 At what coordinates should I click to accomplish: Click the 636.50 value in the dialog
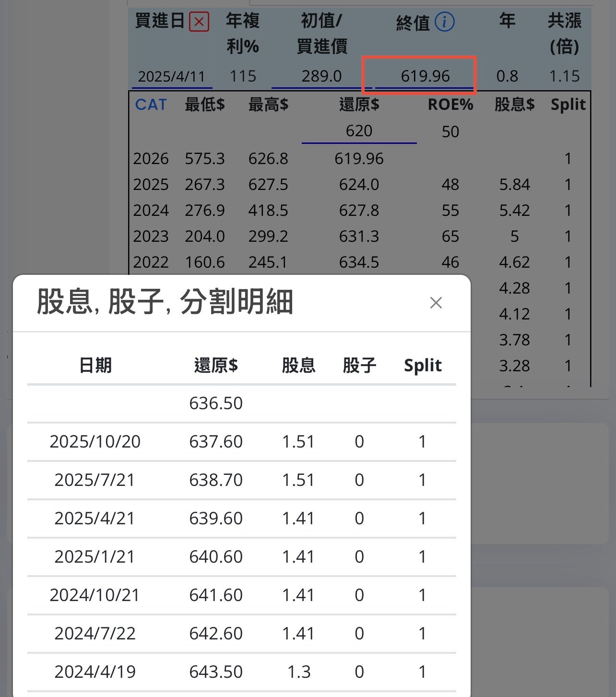[x=216, y=403]
